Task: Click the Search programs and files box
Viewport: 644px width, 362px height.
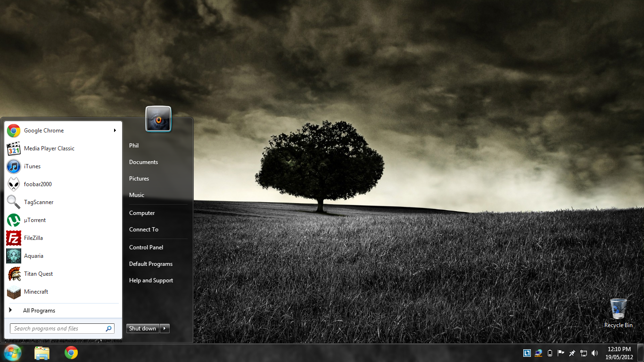Action: coord(57,329)
